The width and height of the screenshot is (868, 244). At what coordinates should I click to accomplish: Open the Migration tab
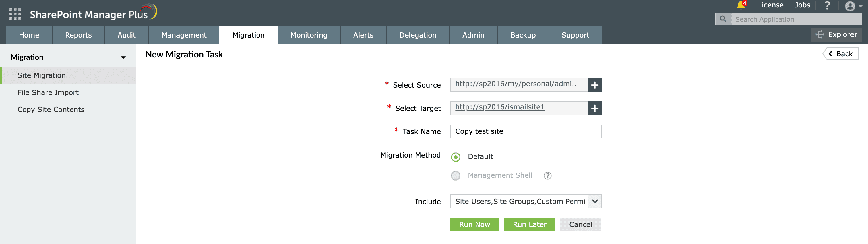[x=248, y=35]
